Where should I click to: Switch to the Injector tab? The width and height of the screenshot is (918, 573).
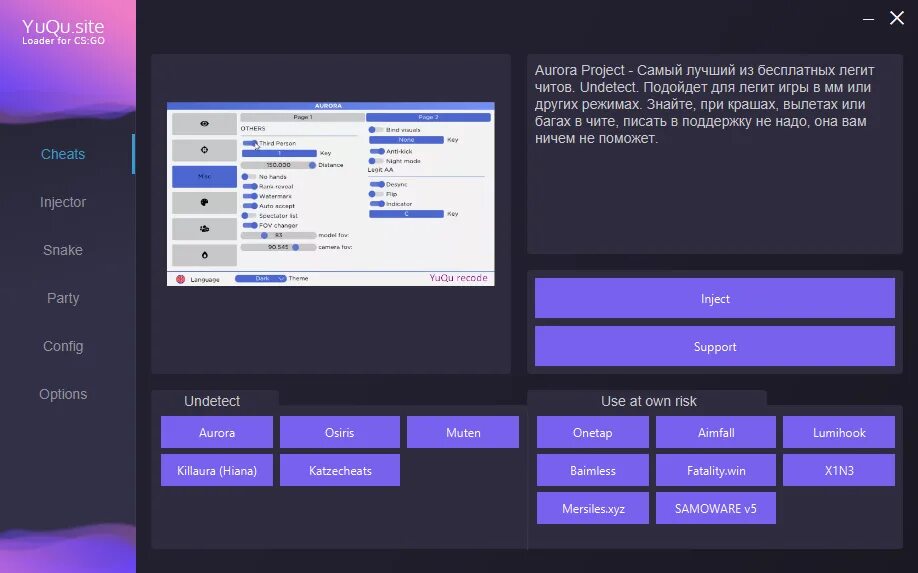(63, 202)
